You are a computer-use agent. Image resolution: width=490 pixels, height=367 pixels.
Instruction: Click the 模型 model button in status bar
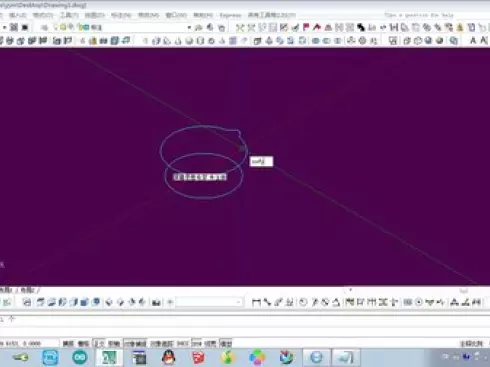click(227, 343)
